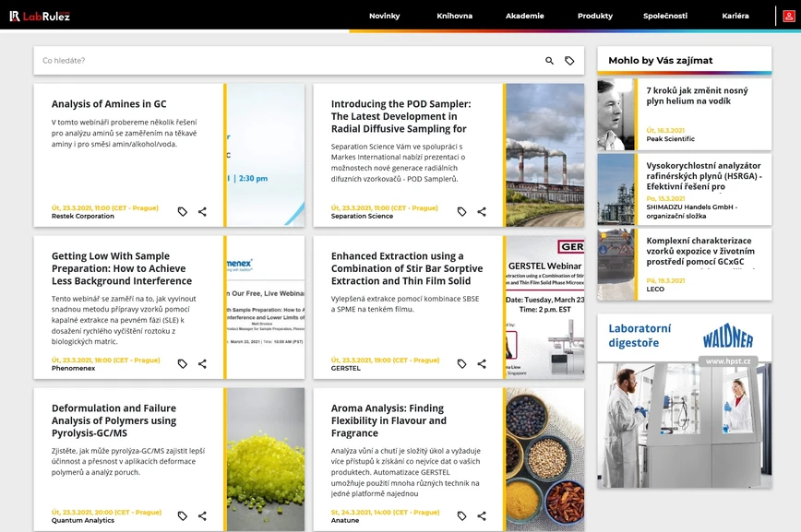Open the Waldner Laboratorní digestoře ad banner
The width and height of the screenshot is (801, 532).
click(684, 401)
